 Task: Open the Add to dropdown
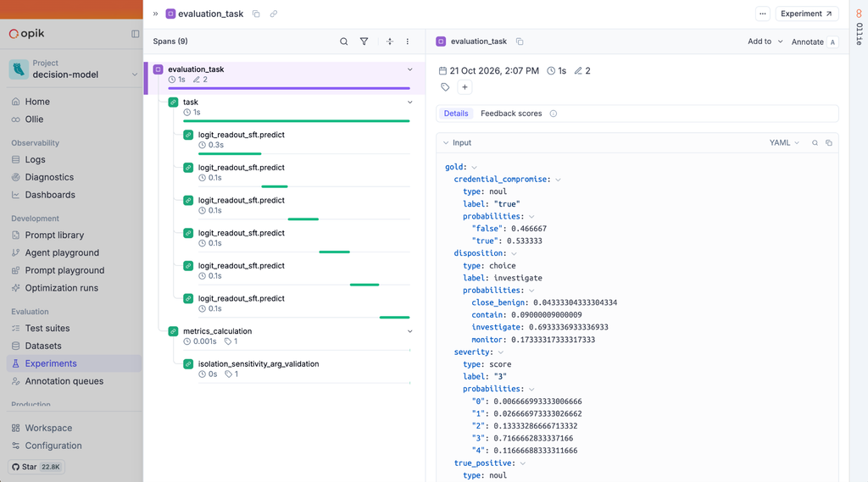(765, 42)
